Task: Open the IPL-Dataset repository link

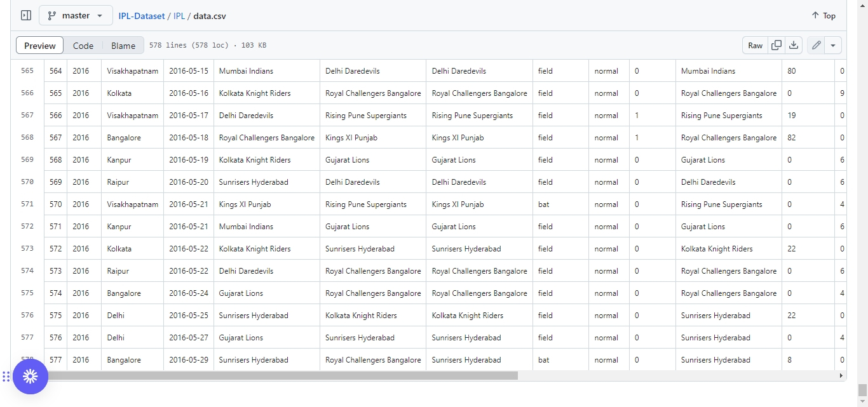Action: click(142, 16)
